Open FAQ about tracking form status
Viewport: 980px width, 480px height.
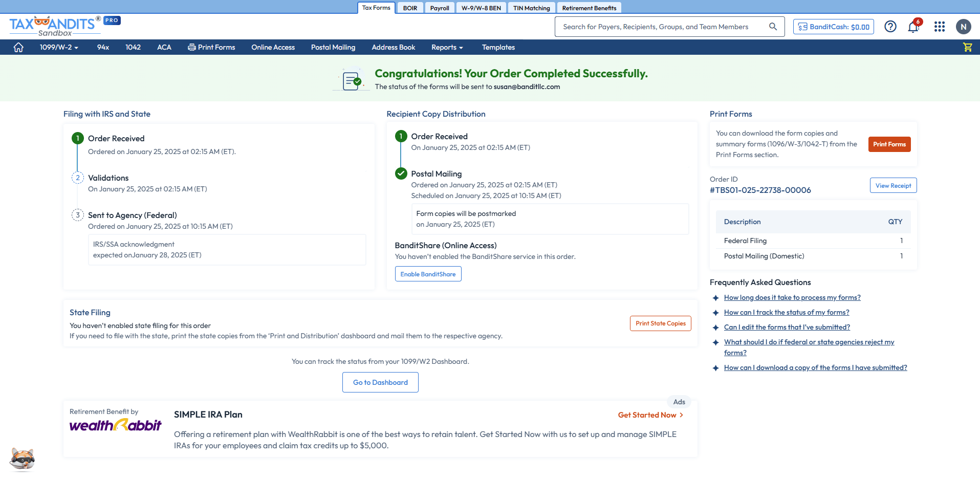point(787,312)
